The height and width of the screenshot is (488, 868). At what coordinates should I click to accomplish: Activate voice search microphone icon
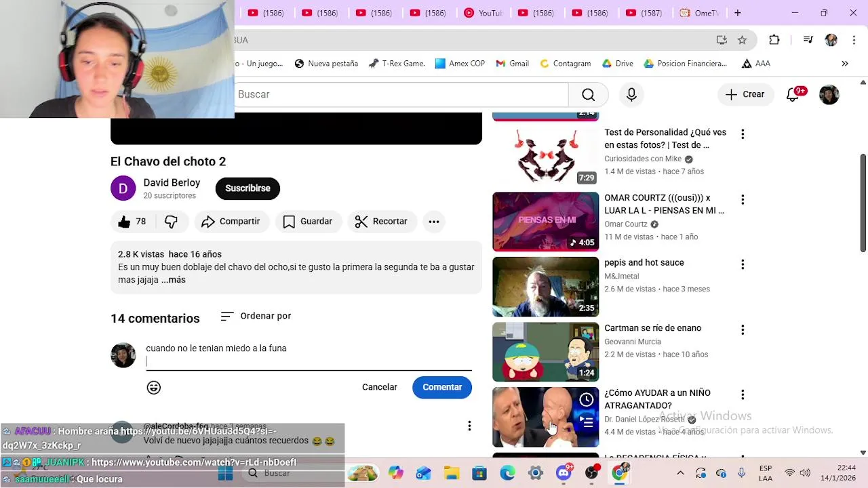point(631,95)
